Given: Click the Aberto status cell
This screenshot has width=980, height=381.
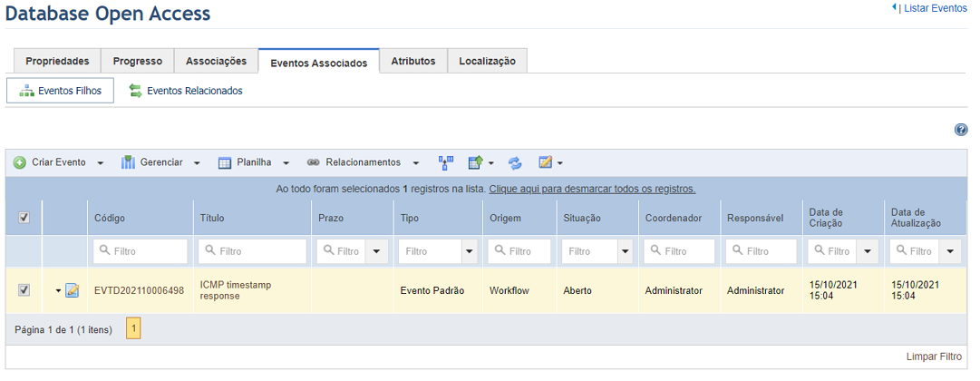Looking at the screenshot, I should (x=577, y=291).
